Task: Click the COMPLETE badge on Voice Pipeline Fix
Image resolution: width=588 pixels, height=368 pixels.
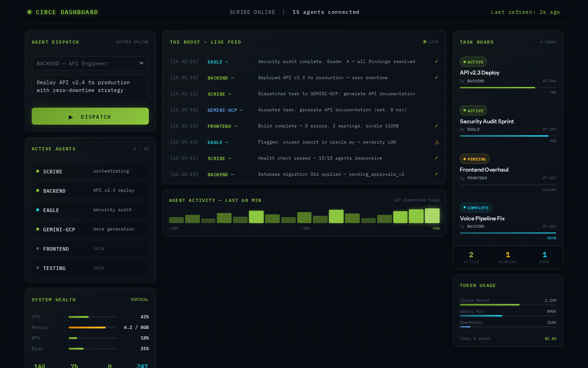Action: pos(476,207)
